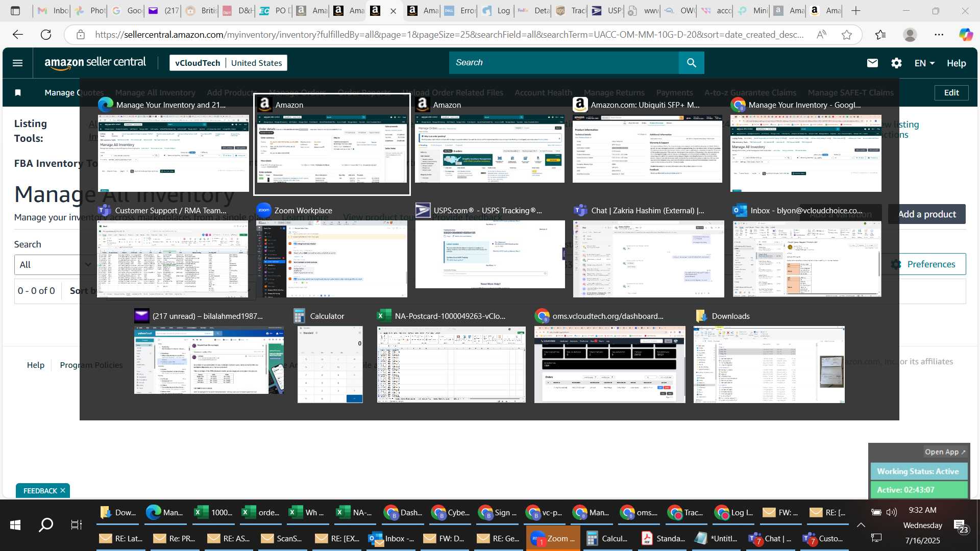Viewport: 980px width, 551px height.
Task: Go back in browser history
Action: [18, 35]
